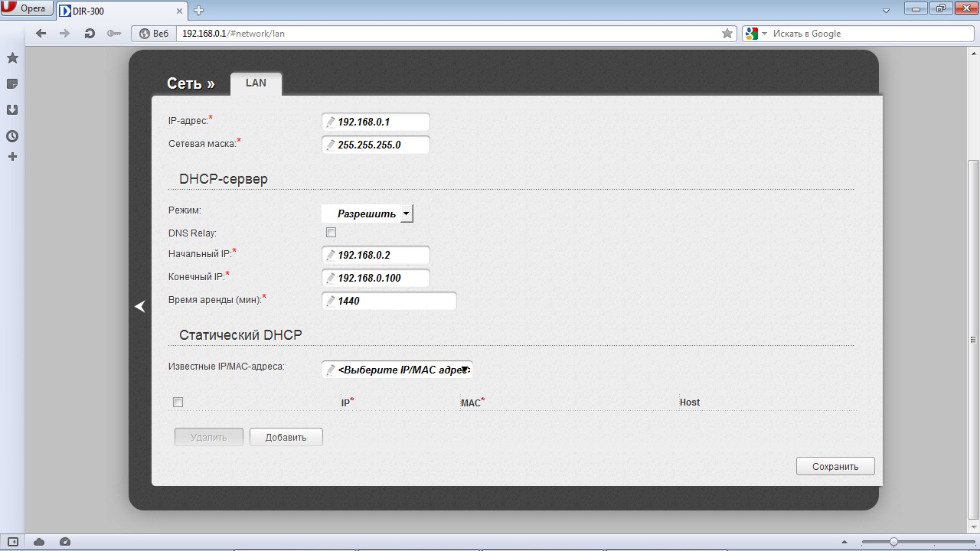This screenshot has width=980, height=551.
Task: Reload the current page
Action: [90, 34]
